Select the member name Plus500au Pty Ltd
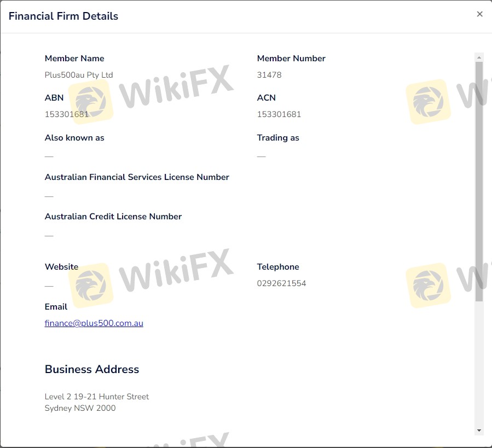The height and width of the screenshot is (448, 492). (x=79, y=75)
